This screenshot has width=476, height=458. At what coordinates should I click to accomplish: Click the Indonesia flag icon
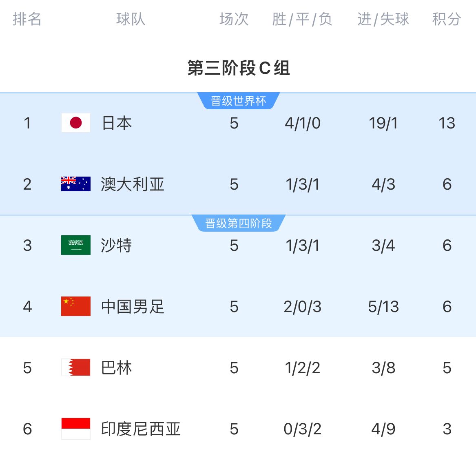(x=76, y=429)
